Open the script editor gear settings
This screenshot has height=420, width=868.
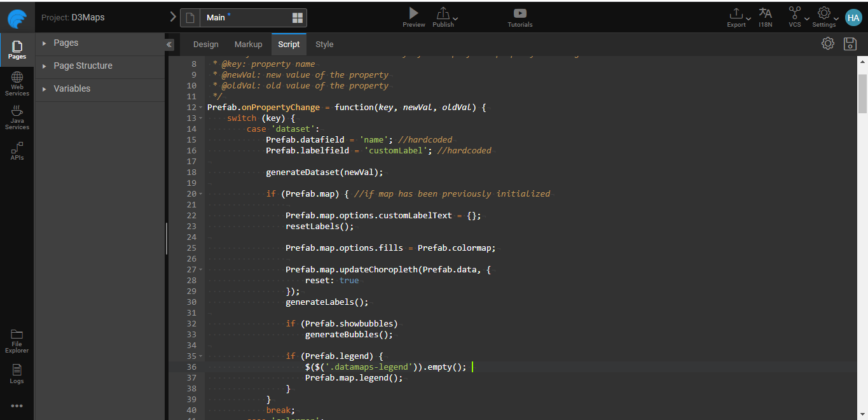[827, 44]
